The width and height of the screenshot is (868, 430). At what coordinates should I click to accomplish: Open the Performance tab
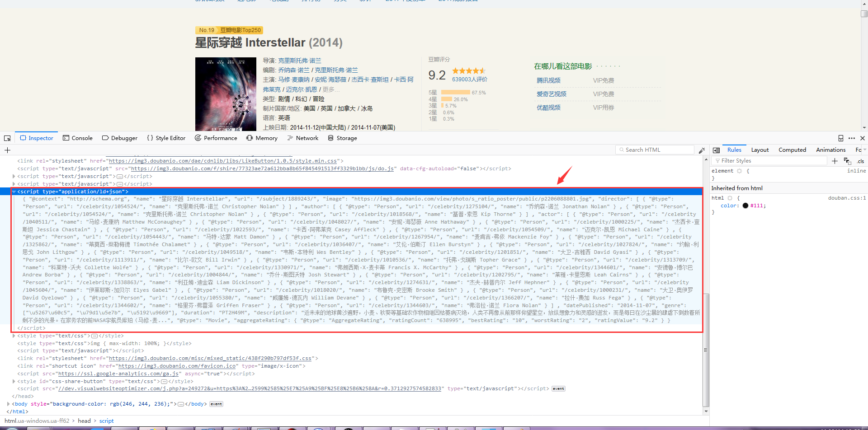[x=216, y=138]
